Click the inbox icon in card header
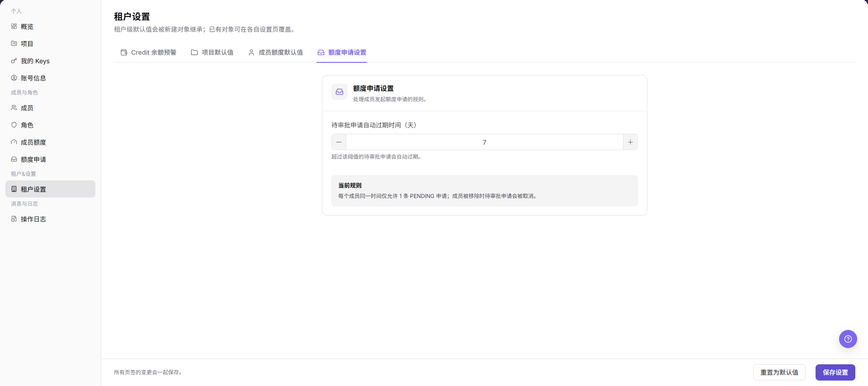868x386 pixels. [340, 92]
